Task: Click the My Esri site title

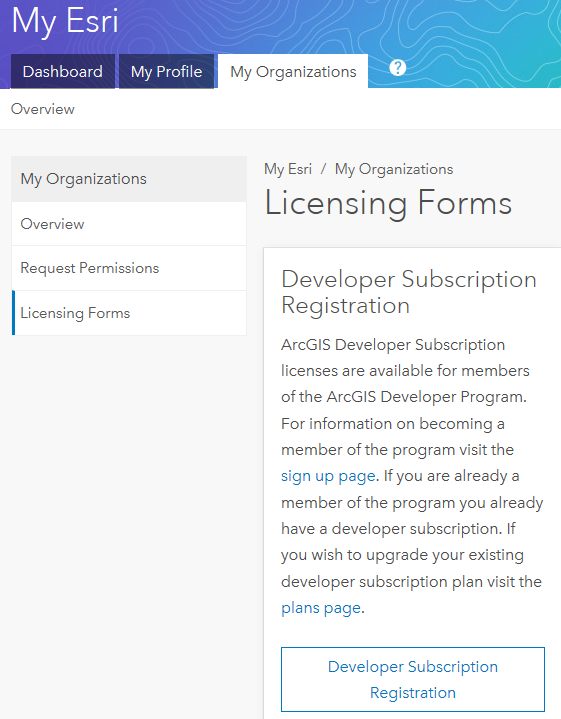Action: coord(65,21)
